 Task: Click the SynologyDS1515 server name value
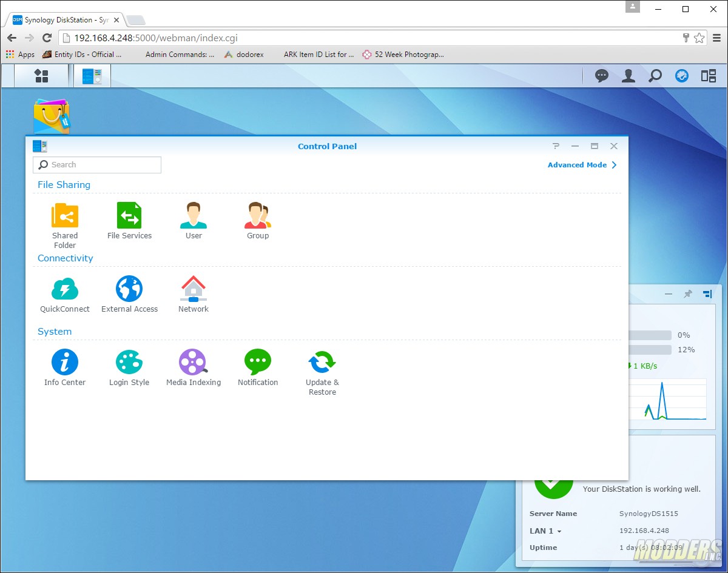click(649, 514)
